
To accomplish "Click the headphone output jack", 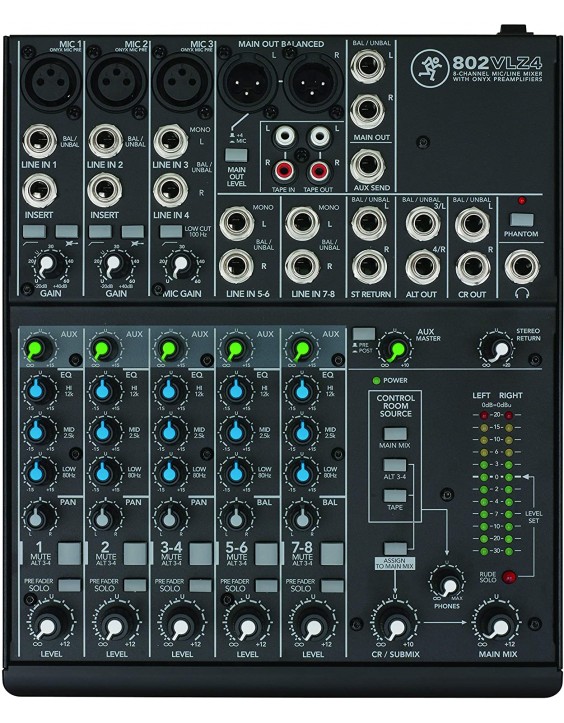I will (x=522, y=267).
